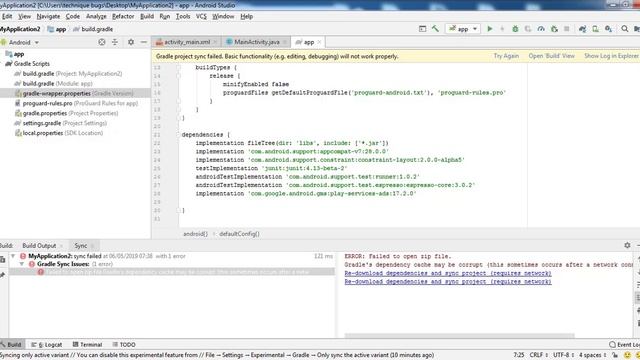Click the Search Everywhere magnifier icon

click(624, 29)
